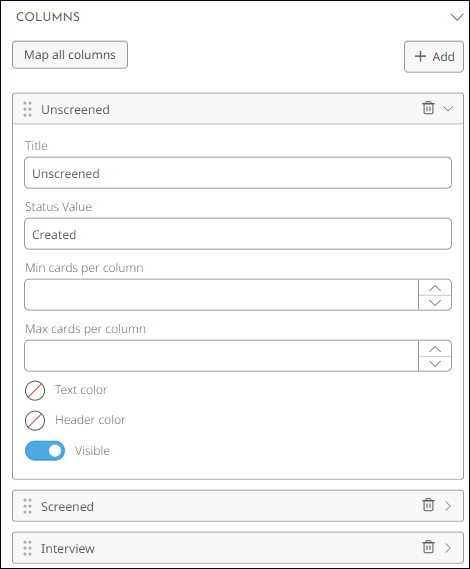Click the plus Add column button
The width and height of the screenshot is (470, 569).
tap(434, 57)
